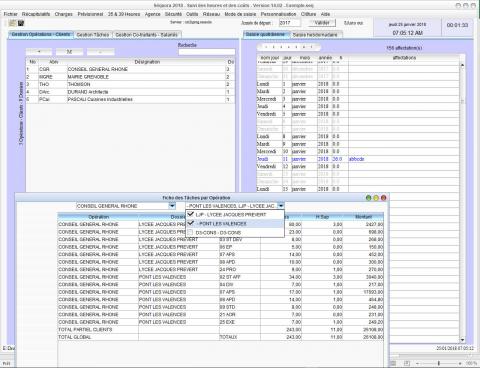Image resolution: width=480 pixels, height=368 pixels.
Task: Select PASCALI Cuisines Industrielles row
Action: [x=130, y=99]
